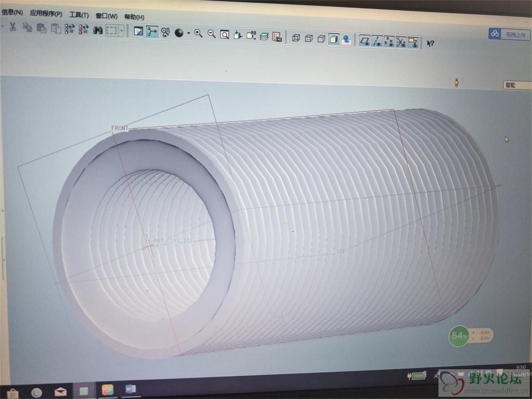This screenshot has height=399, width=532.
Task: Open the selection box dropdown arrow
Action: [x=121, y=31]
